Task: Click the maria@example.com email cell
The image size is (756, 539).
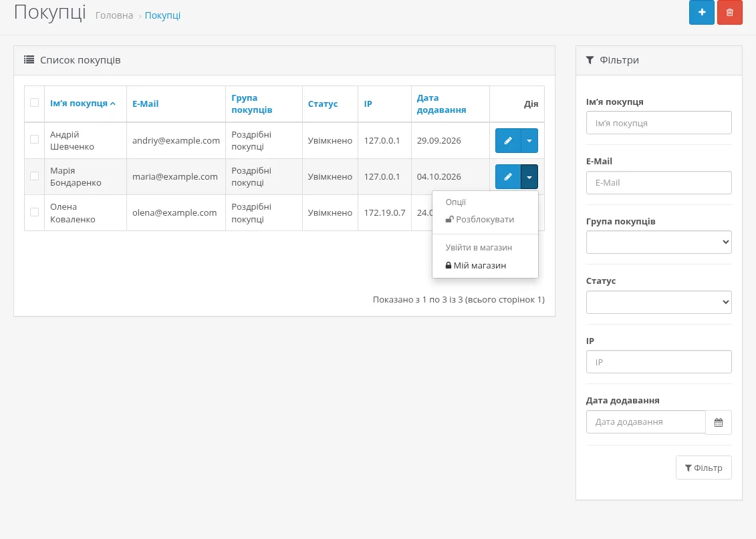Action: pyautogui.click(x=175, y=177)
